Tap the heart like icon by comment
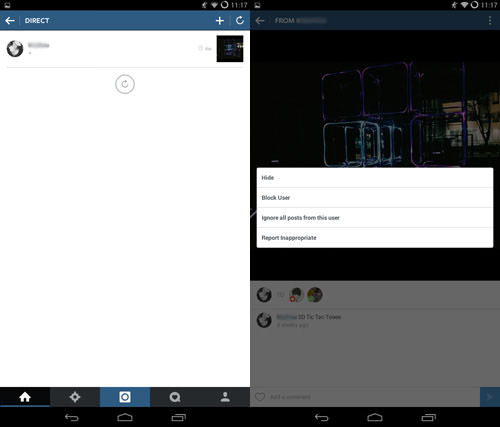 coord(260,397)
